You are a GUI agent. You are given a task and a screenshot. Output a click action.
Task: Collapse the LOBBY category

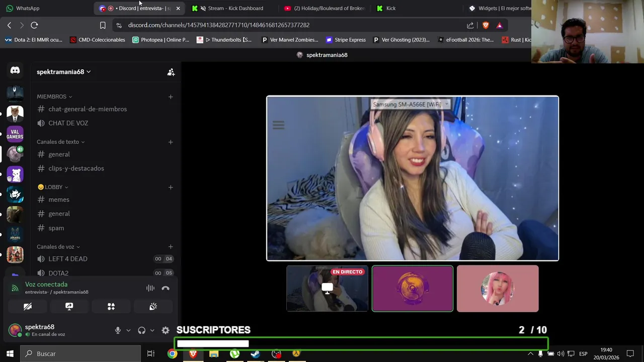coord(53,187)
